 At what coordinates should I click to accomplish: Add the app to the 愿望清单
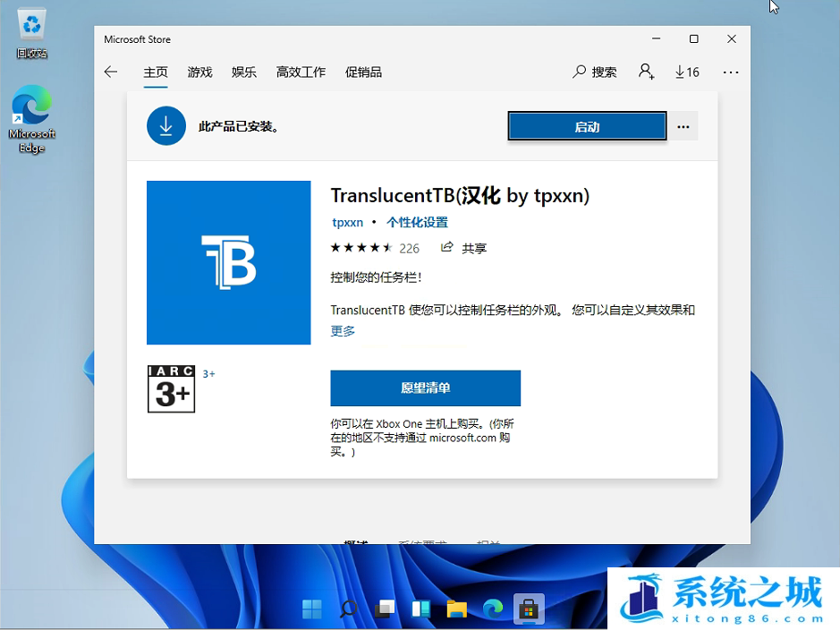pyautogui.click(x=425, y=387)
